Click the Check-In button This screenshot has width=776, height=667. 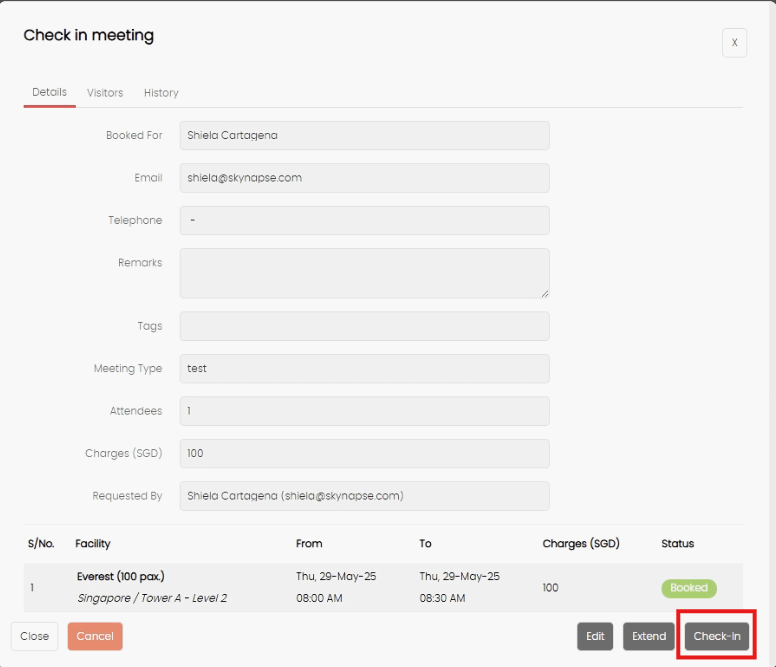click(x=717, y=636)
